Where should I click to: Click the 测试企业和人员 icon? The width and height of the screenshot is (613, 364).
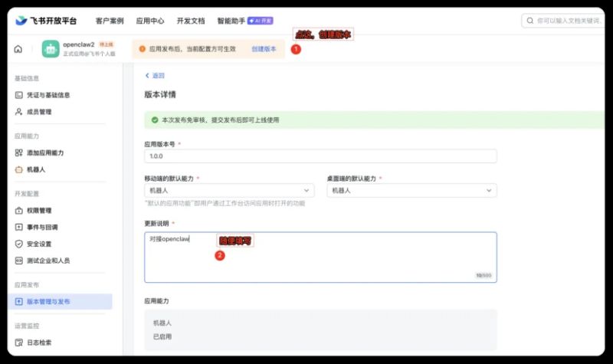tap(18, 261)
